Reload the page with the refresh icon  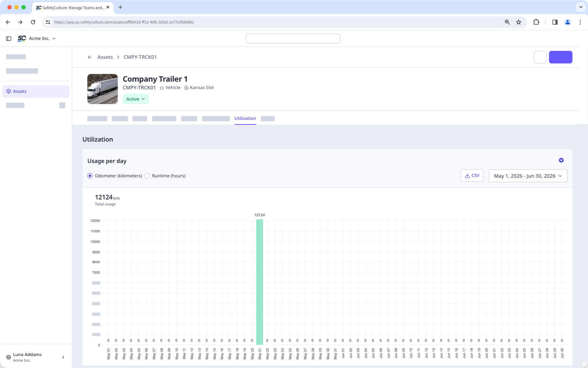(x=33, y=22)
